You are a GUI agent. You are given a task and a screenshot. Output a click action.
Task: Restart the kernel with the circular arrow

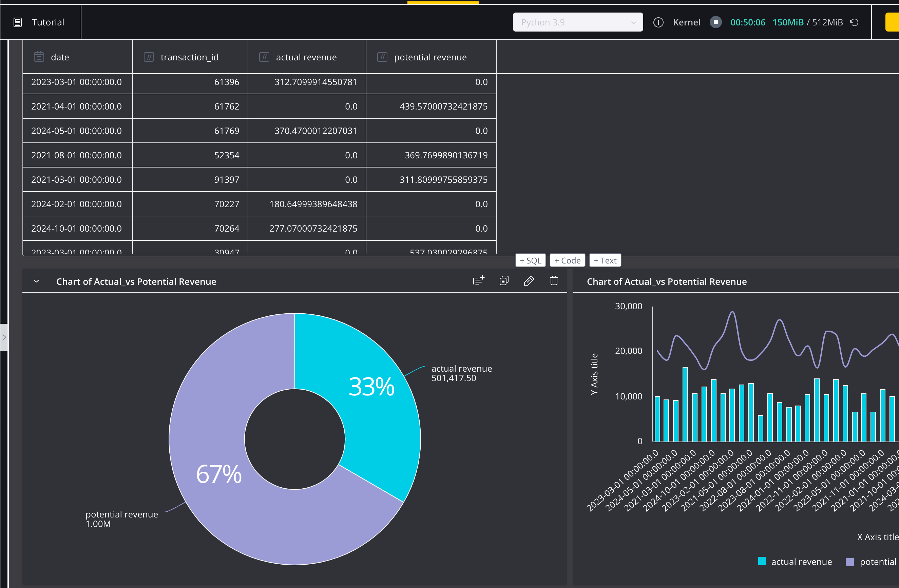[855, 22]
